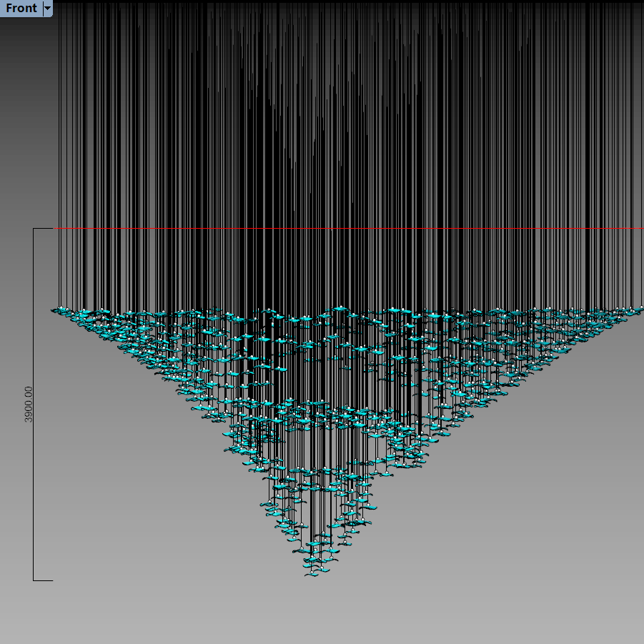Click the top-left corner of the dimension bracket
The width and height of the screenshot is (644, 644).
[33, 229]
